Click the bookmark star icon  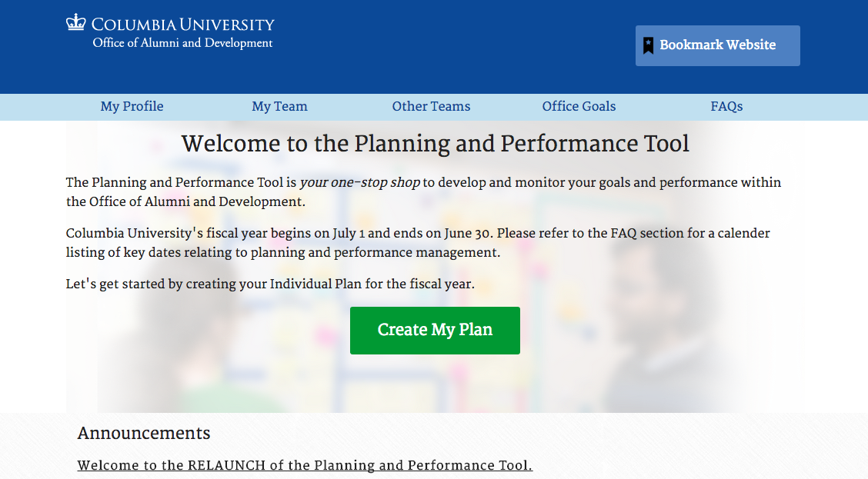648,45
